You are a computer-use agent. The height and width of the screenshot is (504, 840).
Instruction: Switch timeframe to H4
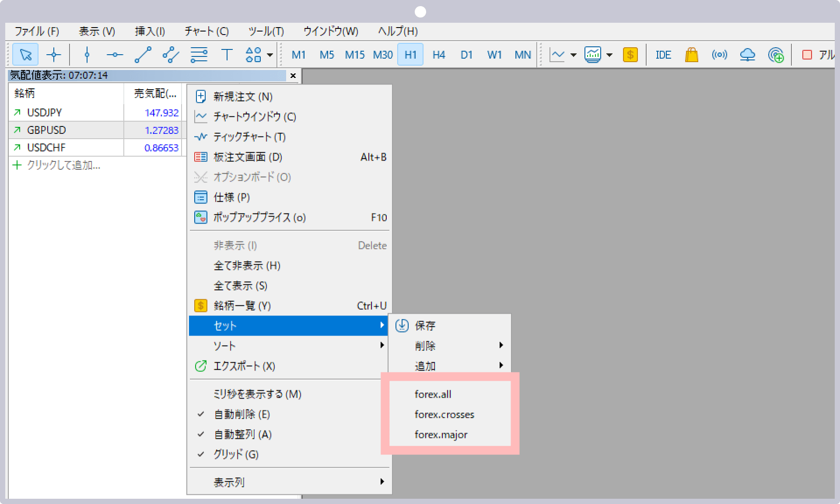[438, 55]
